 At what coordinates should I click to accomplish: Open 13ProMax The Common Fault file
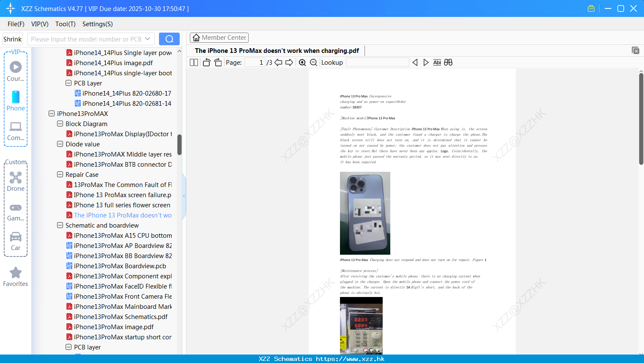point(119,184)
